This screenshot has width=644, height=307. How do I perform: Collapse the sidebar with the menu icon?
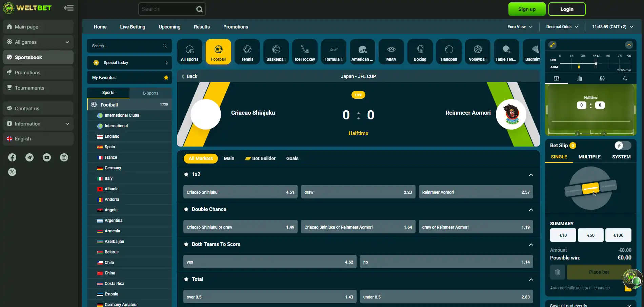pos(68,8)
